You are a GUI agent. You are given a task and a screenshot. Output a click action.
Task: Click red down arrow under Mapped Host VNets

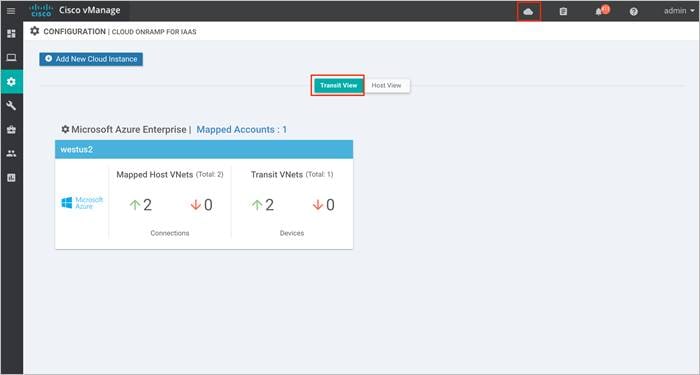(x=196, y=205)
